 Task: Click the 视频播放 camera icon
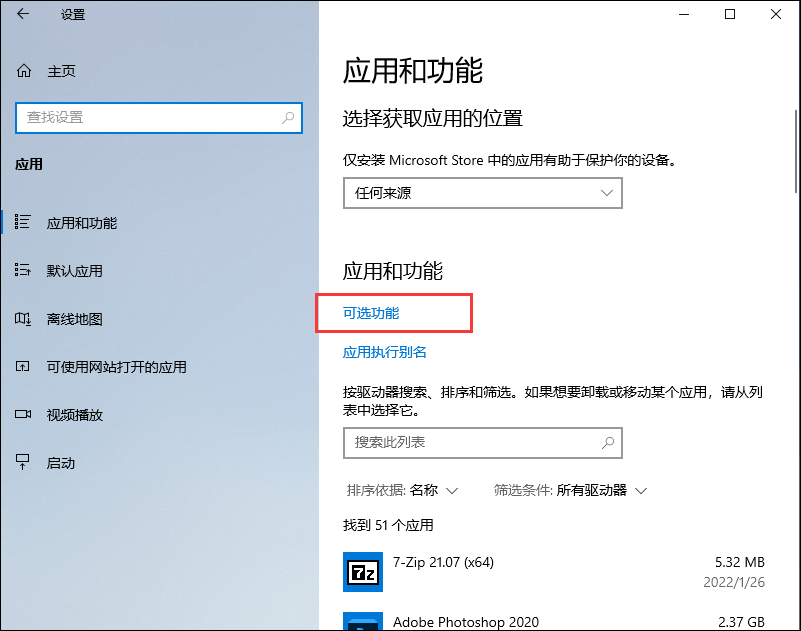[22, 414]
